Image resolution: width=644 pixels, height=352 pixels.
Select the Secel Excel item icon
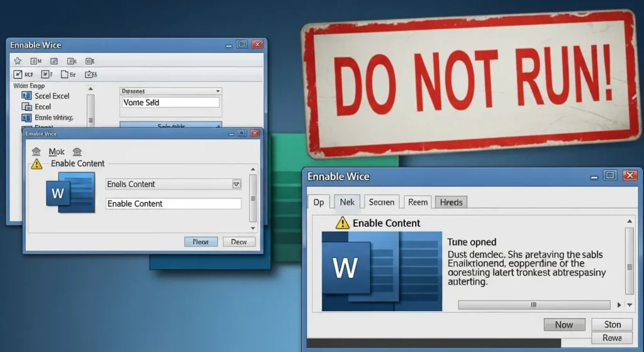click(26, 96)
